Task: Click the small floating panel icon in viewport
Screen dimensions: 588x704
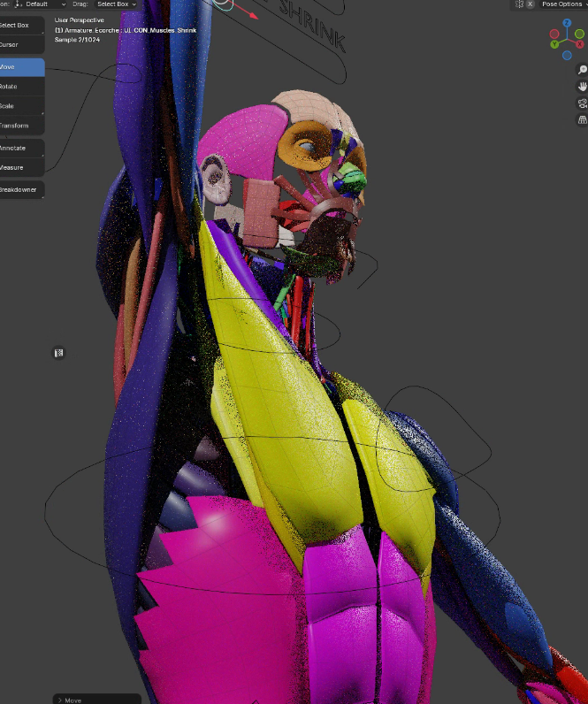Action: tap(58, 353)
